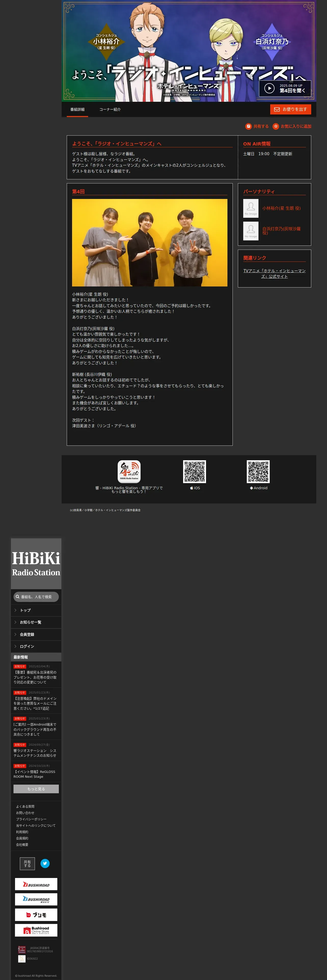Read the [ご案内] 一部Android端末 news item

click(36, 727)
